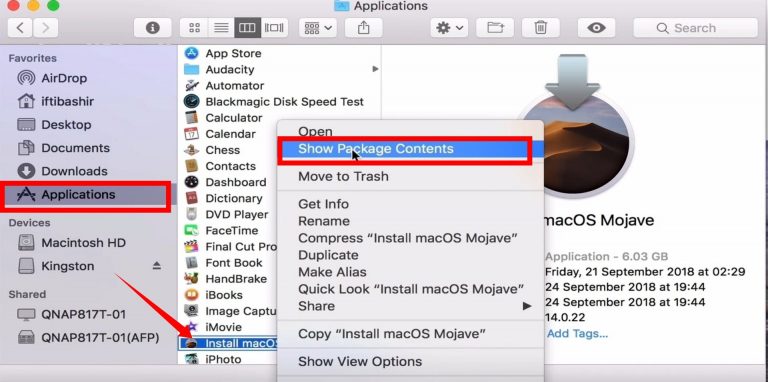The image size is (768, 382).
Task: Switch to gallery view
Action: pyautogui.click(x=274, y=28)
